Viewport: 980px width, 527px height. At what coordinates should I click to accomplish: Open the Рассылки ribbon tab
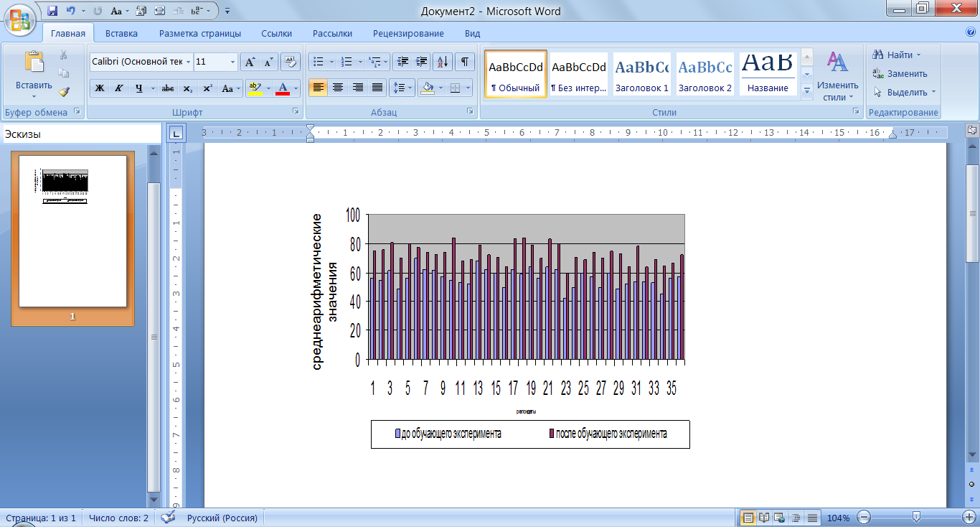[x=332, y=33]
